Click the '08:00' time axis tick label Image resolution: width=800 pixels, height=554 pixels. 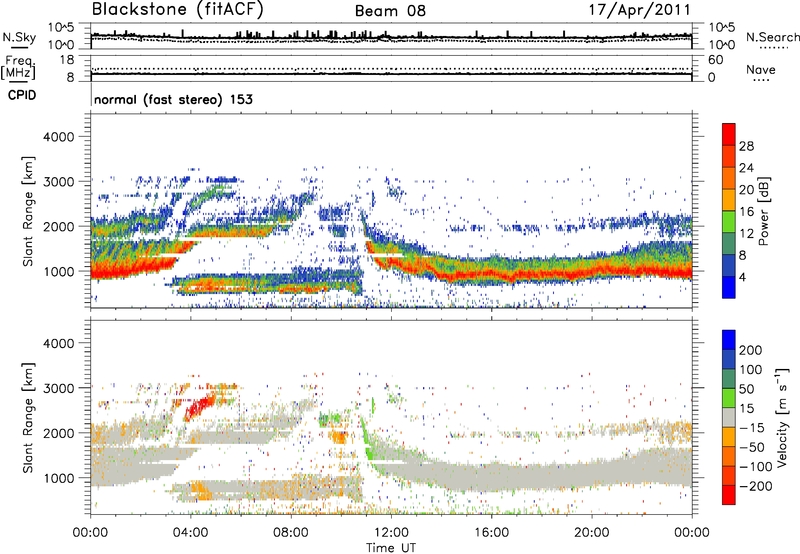coord(291,533)
